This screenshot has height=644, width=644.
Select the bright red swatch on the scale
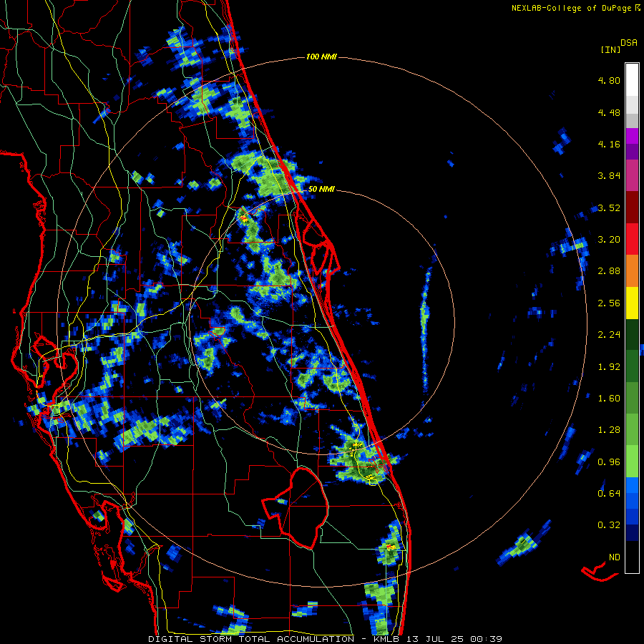(x=632, y=239)
